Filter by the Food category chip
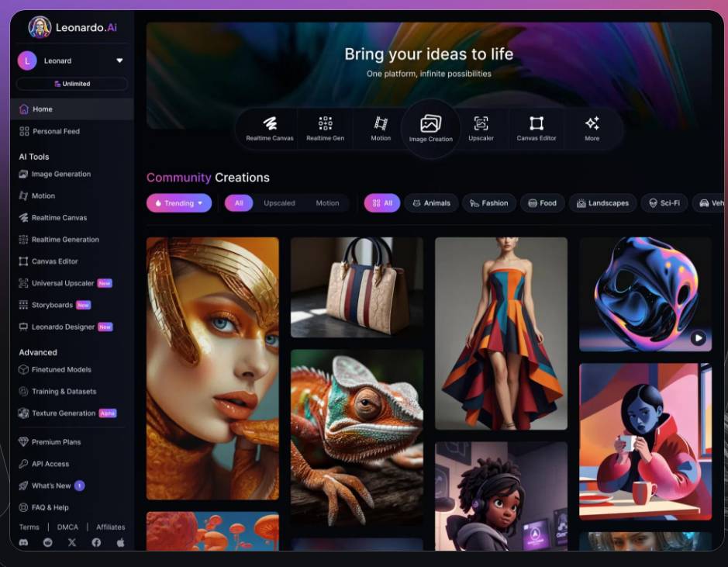The width and height of the screenshot is (728, 567). coord(542,203)
